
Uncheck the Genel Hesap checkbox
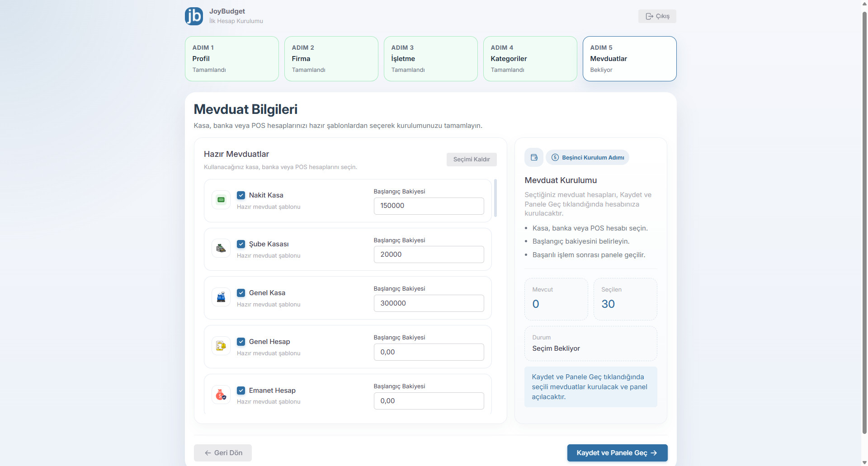pos(241,342)
